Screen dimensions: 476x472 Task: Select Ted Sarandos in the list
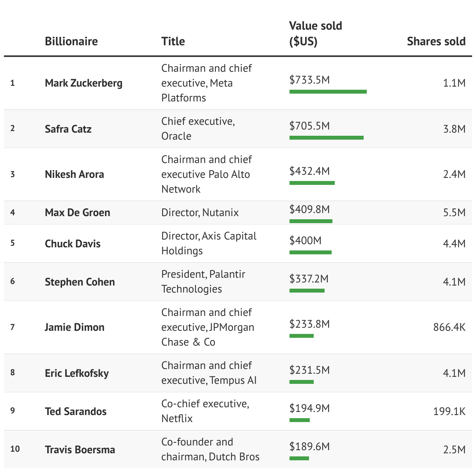click(x=76, y=412)
